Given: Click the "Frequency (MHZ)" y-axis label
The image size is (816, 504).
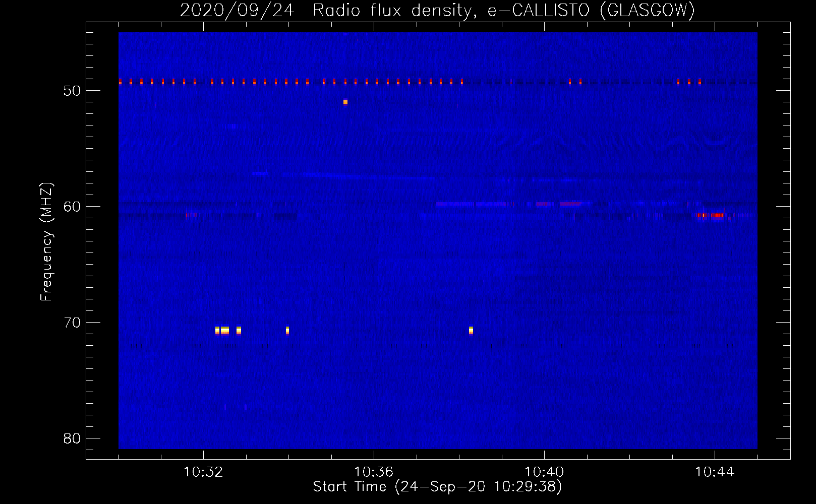Looking at the screenshot, I should pyautogui.click(x=46, y=242).
